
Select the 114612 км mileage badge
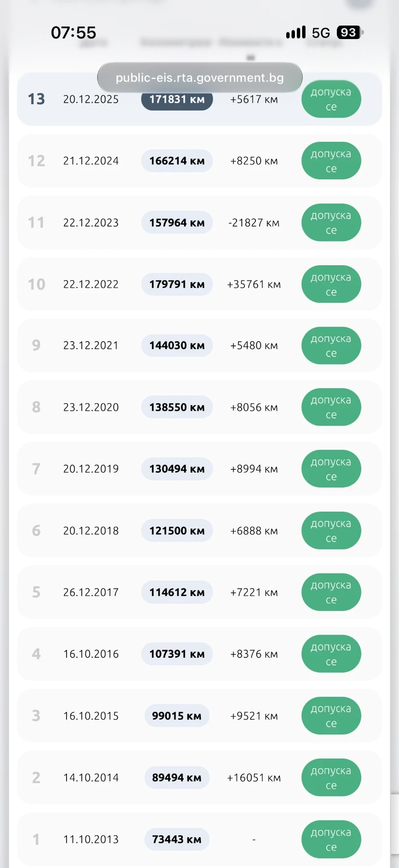[x=177, y=592]
